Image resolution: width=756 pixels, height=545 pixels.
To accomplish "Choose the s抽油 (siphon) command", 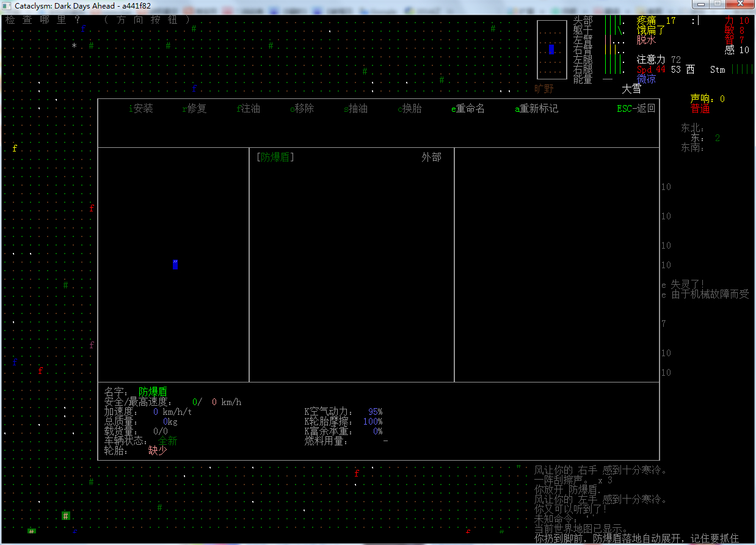I will [356, 109].
